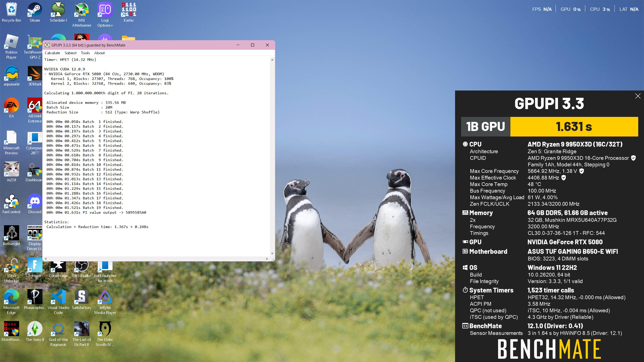
Task: Open the Tools menu in GPUPI
Action: pyautogui.click(x=85, y=53)
